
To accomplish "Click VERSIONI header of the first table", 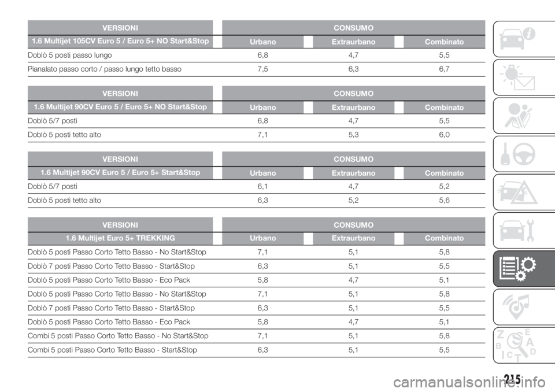I will 120,28.
